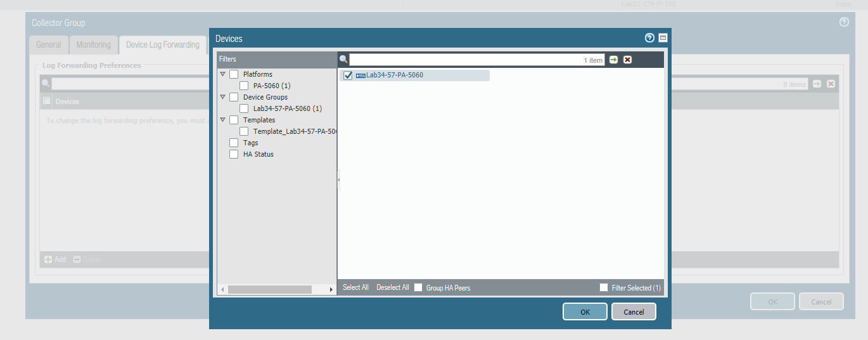Viewport: 868px width, 340px height.
Task: Check the Platforms filter checkbox
Action: [x=234, y=74]
